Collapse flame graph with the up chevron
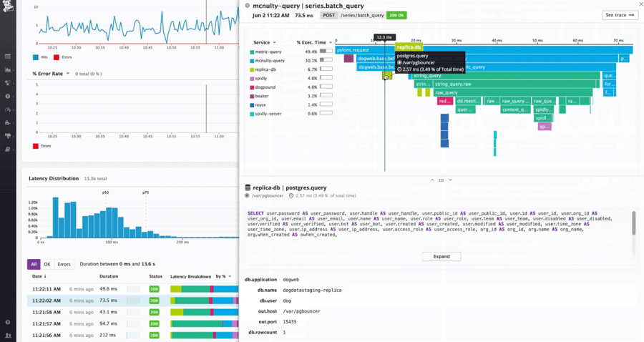 tap(432, 180)
